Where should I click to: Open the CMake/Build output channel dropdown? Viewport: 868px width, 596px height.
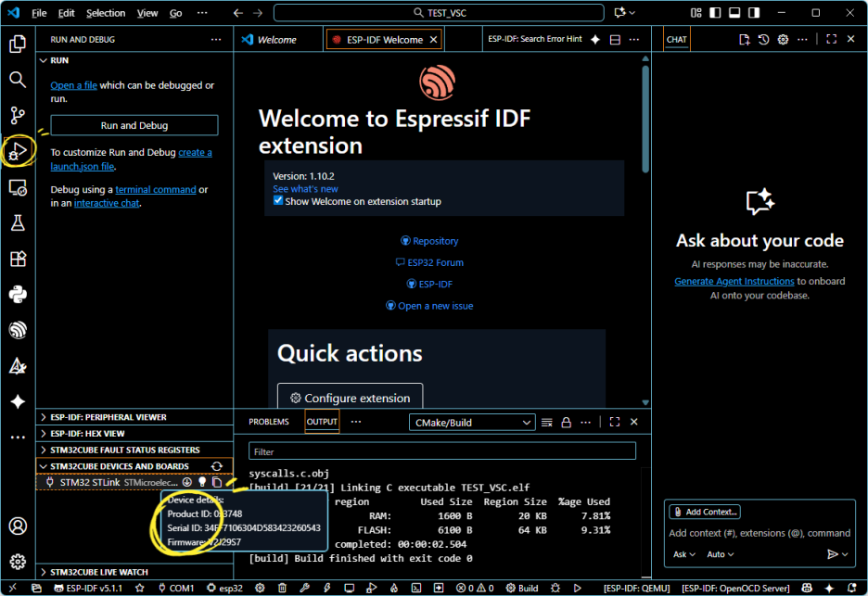point(472,423)
